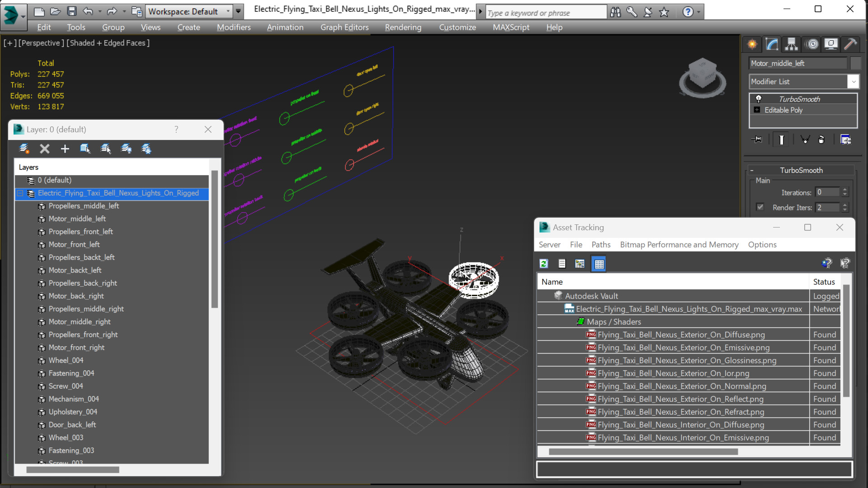The width and height of the screenshot is (868, 488).
Task: Toggle the Render Iters checkbox
Action: point(760,207)
